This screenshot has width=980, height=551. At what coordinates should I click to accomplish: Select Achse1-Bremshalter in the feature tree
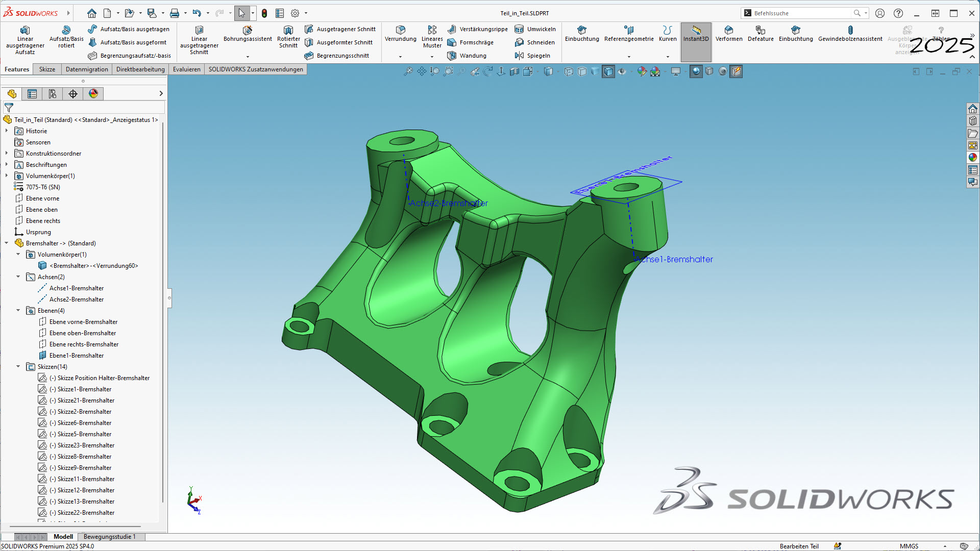(76, 288)
